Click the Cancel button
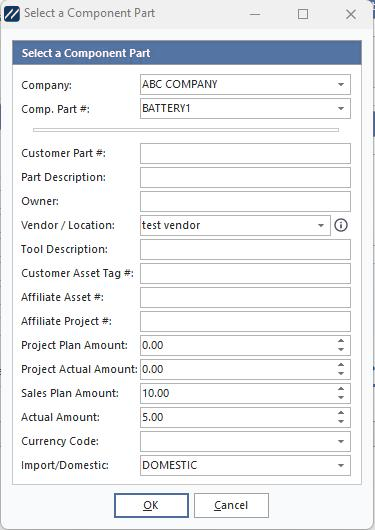 pos(231,505)
